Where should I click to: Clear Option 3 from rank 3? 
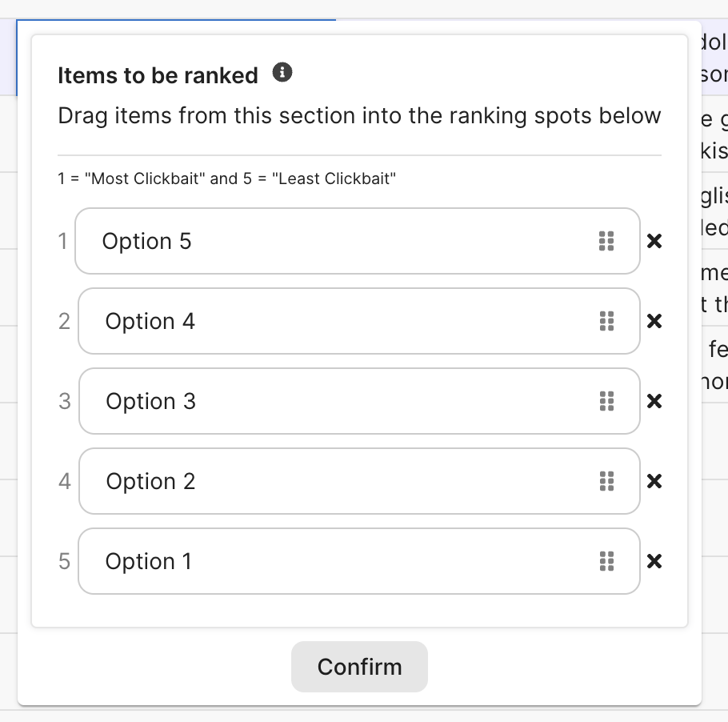point(654,401)
